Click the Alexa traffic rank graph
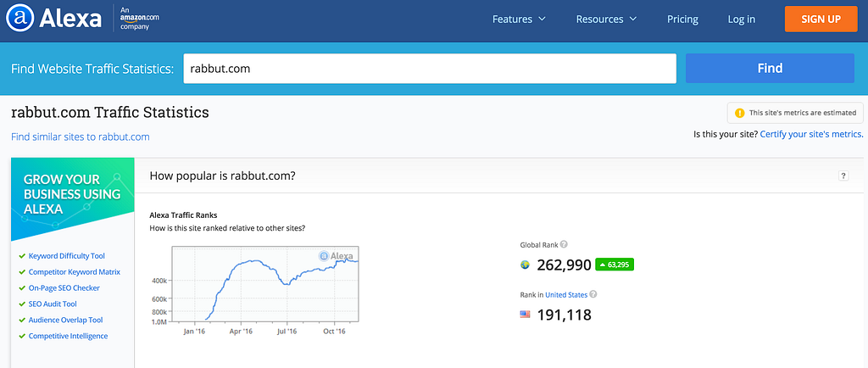The height and width of the screenshot is (368, 868). click(x=265, y=283)
